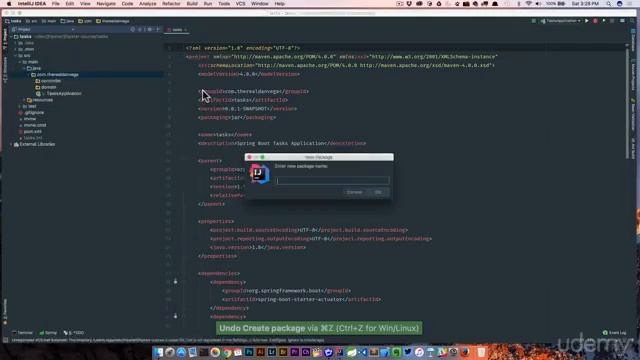
Task: Click the gutter marker beside the second dependency
Action: point(176,316)
